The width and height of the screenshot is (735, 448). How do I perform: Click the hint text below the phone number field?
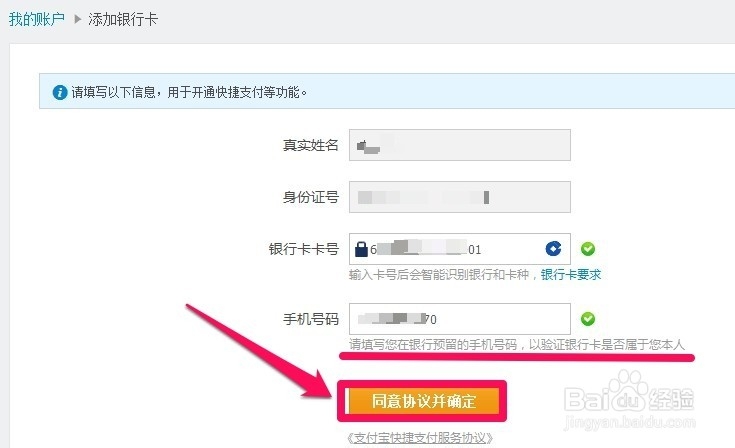coord(517,345)
